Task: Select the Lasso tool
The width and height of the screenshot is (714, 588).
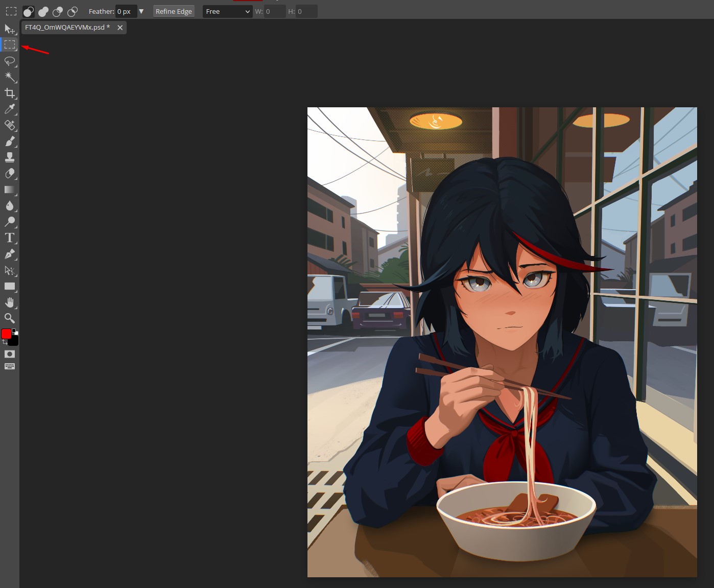Action: tap(10, 61)
